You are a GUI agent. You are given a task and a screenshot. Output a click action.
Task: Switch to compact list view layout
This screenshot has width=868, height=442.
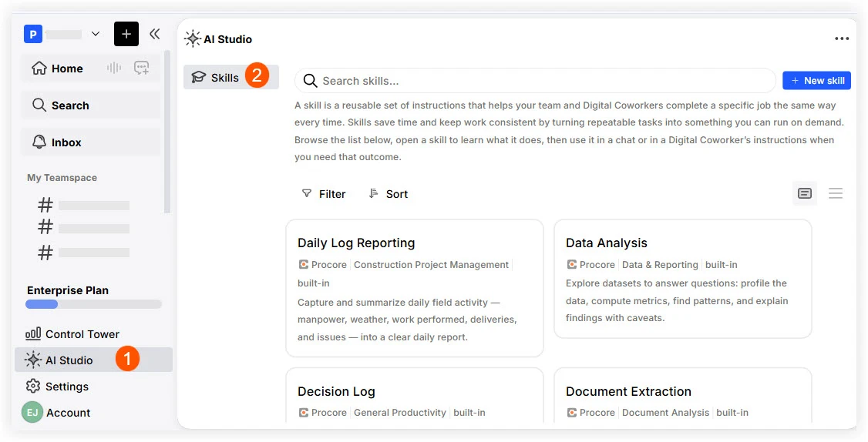coord(836,193)
